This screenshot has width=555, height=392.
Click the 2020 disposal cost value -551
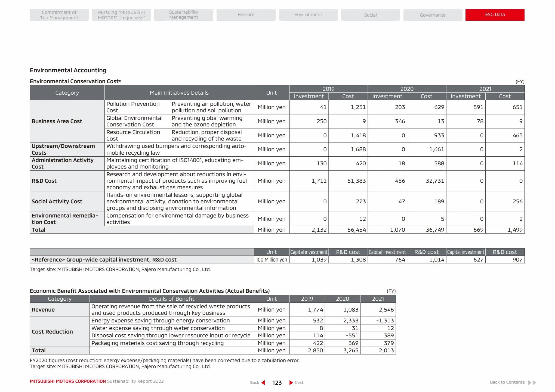[x=352, y=335]
